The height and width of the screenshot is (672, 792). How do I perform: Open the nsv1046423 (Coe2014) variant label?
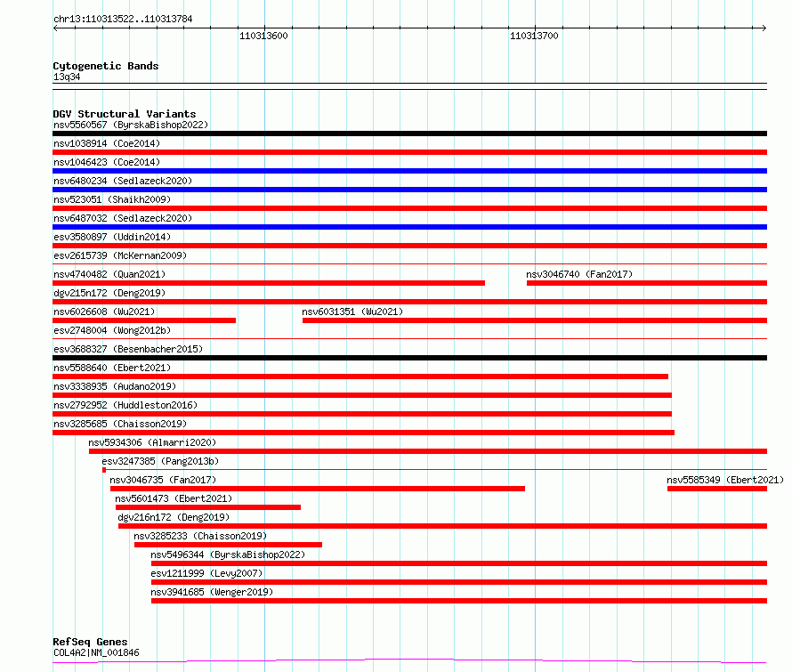pyautogui.click(x=107, y=162)
